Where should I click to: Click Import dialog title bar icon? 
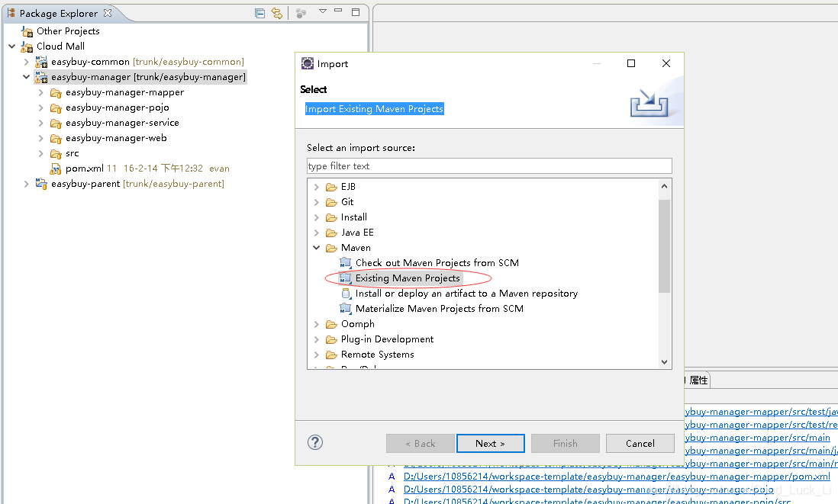pos(308,63)
